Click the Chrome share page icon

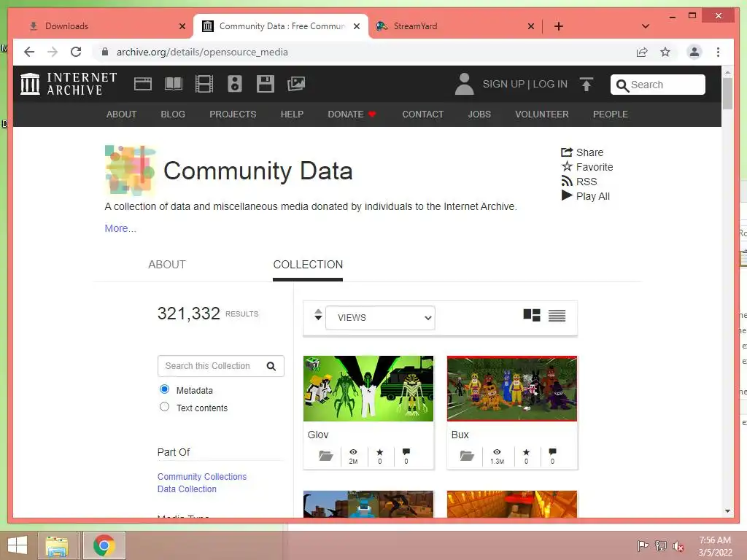click(642, 52)
